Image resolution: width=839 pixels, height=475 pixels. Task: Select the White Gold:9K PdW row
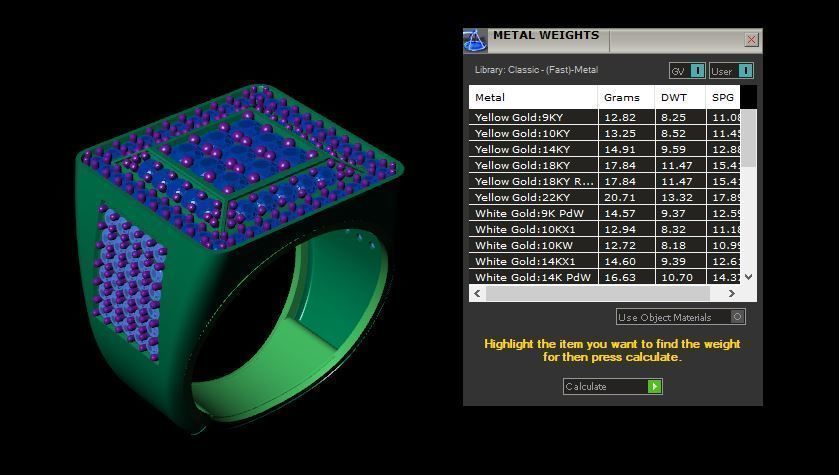605,213
